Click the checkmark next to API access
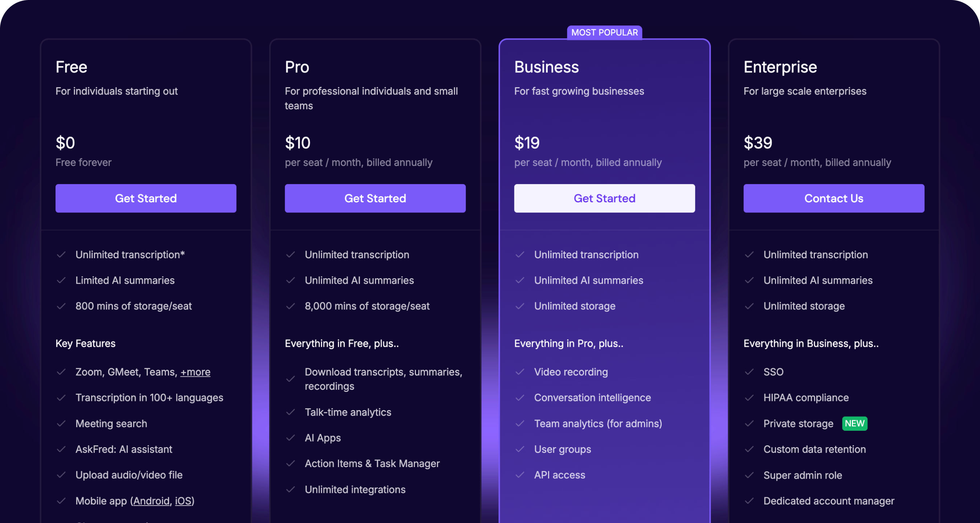The width and height of the screenshot is (980, 523). click(x=520, y=475)
